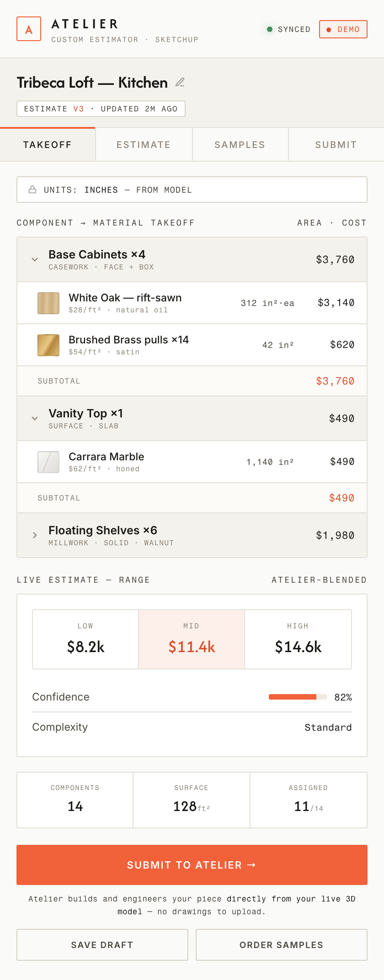This screenshot has width=384, height=980.
Task: Select the HIGH estimate option
Action: (x=298, y=639)
